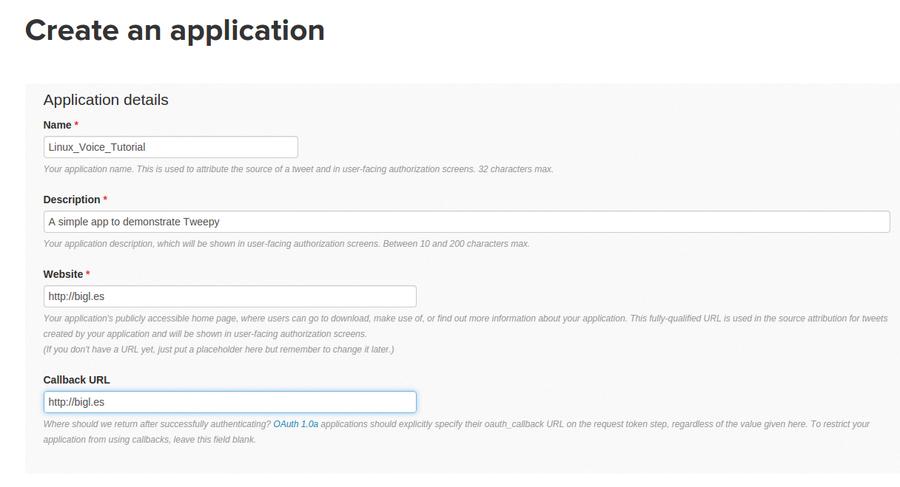
Task: Focus the Description field about Tweepy
Action: (467, 222)
